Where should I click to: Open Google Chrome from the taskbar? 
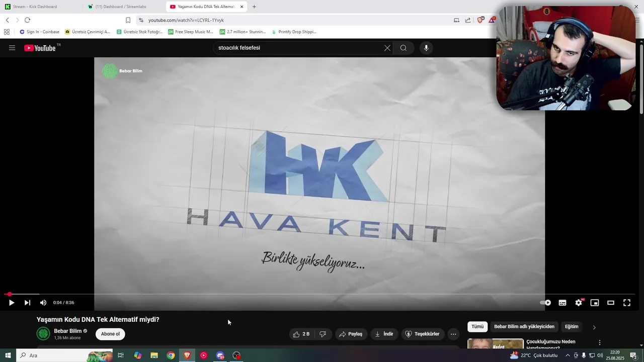[x=171, y=355]
